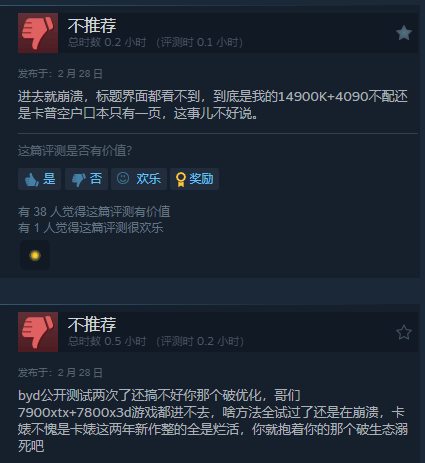
Task: Mark review helpful with 是 button
Action: (40, 179)
